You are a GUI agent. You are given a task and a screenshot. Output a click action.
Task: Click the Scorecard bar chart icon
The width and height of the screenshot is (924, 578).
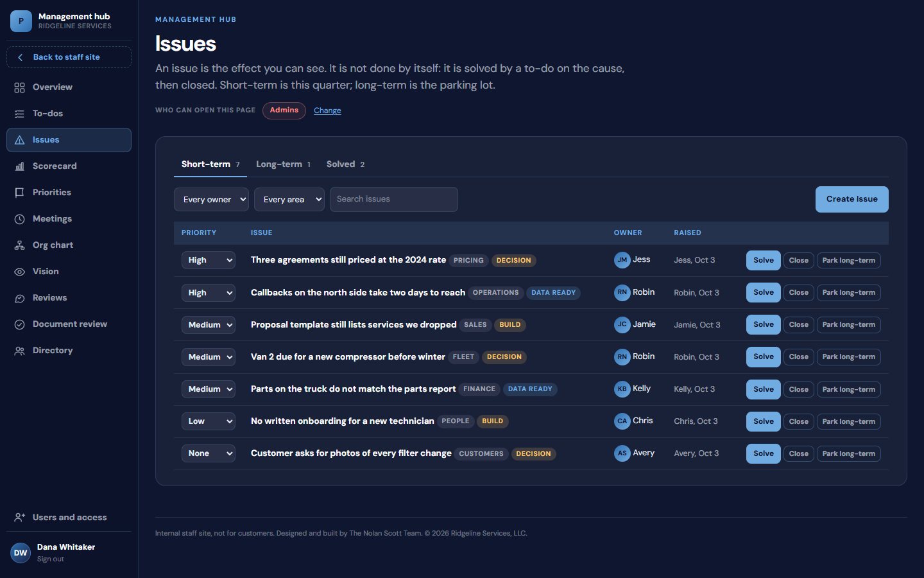[20, 166]
